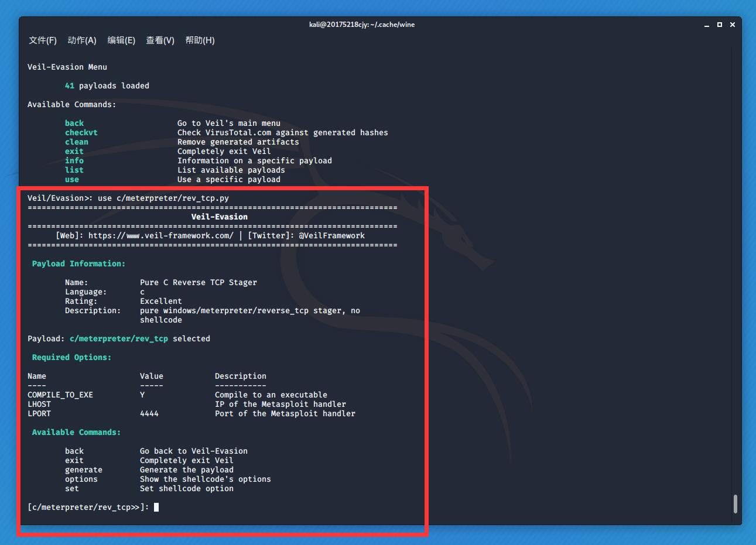The width and height of the screenshot is (756, 545).
Task: Click the @VeilFramework Twitter handle
Action: click(x=331, y=235)
